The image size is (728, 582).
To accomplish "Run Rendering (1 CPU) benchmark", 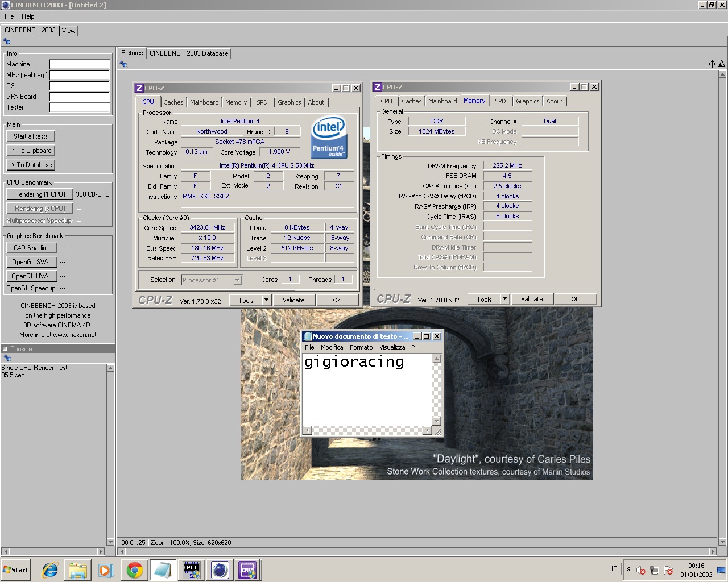I will tap(40, 194).
